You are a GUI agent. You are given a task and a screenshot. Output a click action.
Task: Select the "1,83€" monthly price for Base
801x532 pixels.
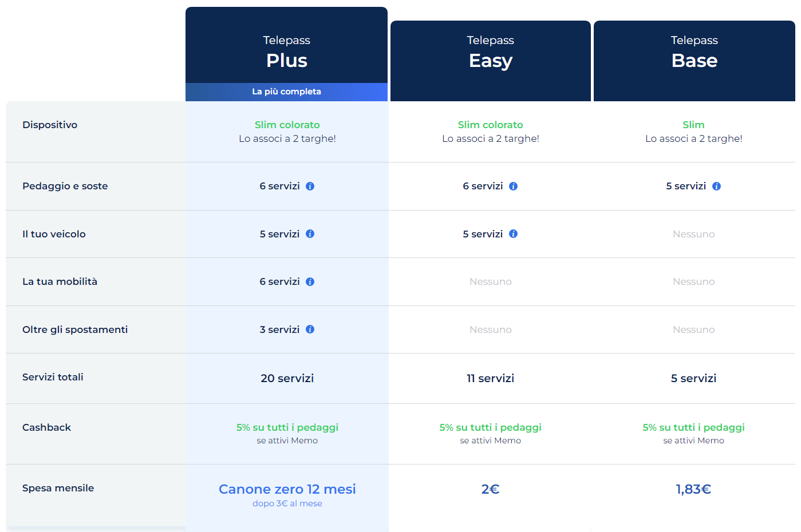coord(693,489)
